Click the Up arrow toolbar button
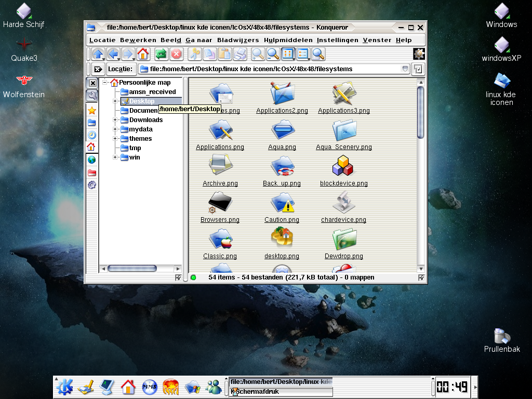This screenshot has height=399, width=532. [x=98, y=54]
